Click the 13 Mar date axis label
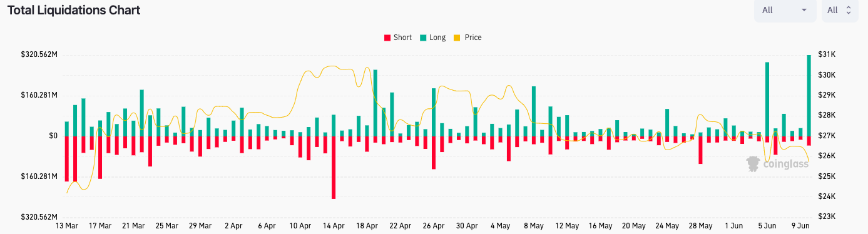 pyautogui.click(x=66, y=226)
